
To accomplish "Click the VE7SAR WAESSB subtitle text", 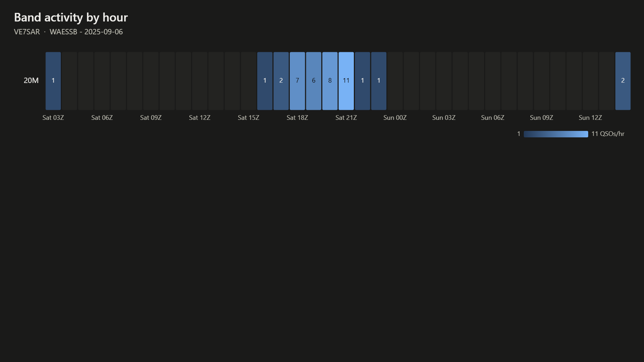I will [68, 32].
